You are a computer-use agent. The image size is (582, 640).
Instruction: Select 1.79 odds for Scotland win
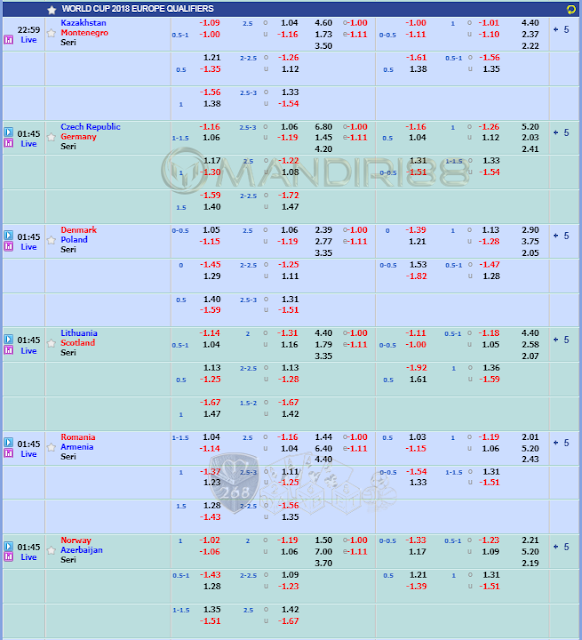click(x=323, y=345)
